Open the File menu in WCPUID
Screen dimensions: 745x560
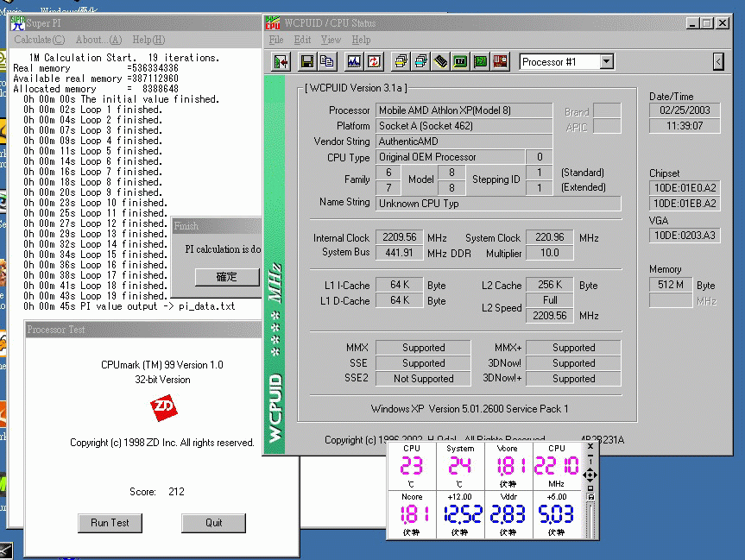(x=276, y=40)
